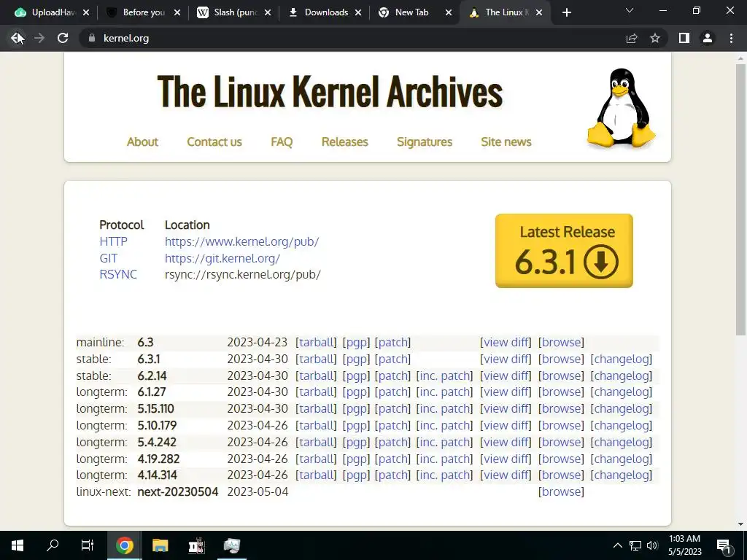The image size is (747, 560).
Task: Close The Linux Kernel tab
Action: coord(539,12)
